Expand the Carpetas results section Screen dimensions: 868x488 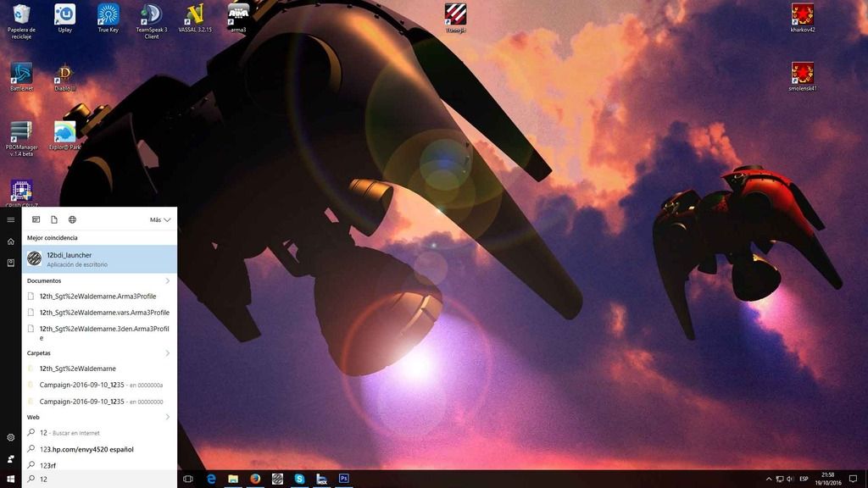pos(167,353)
